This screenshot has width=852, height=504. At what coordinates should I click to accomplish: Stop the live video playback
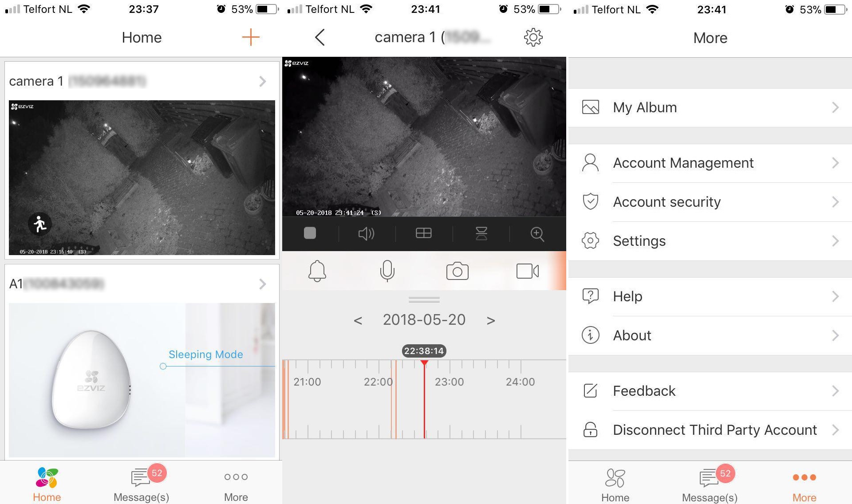[310, 233]
